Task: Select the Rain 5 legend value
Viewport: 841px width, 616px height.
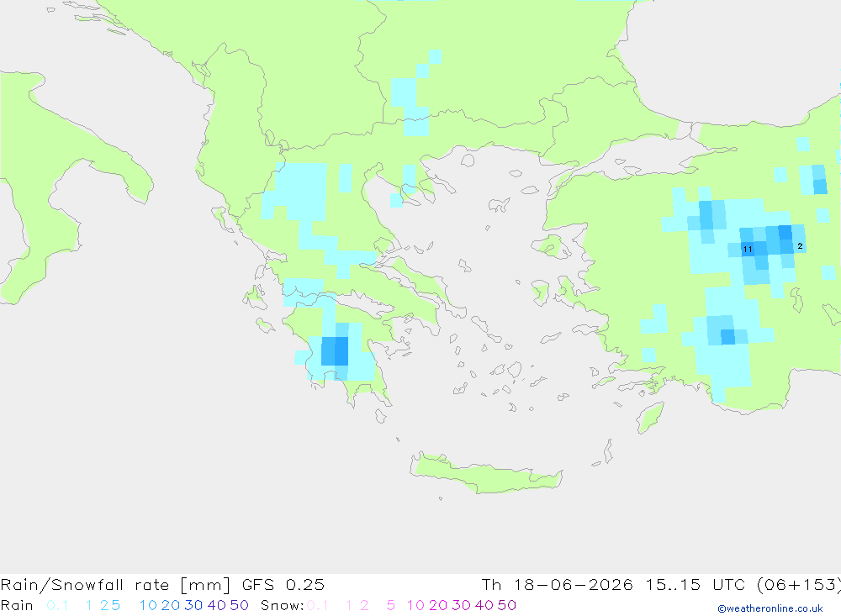Action: [115, 605]
